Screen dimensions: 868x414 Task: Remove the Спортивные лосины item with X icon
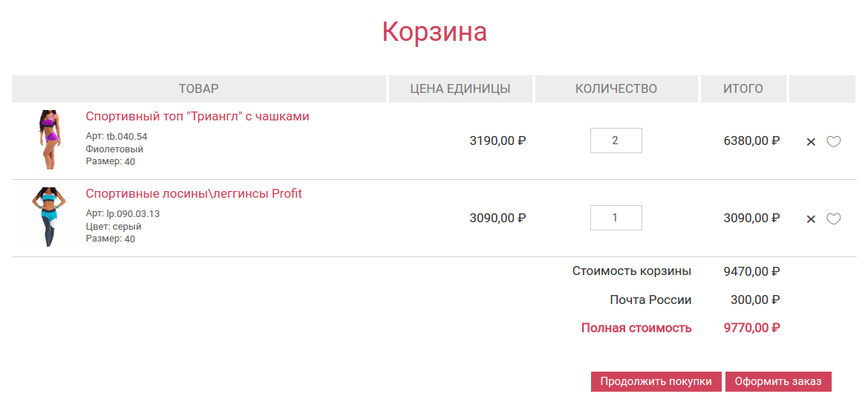(811, 219)
